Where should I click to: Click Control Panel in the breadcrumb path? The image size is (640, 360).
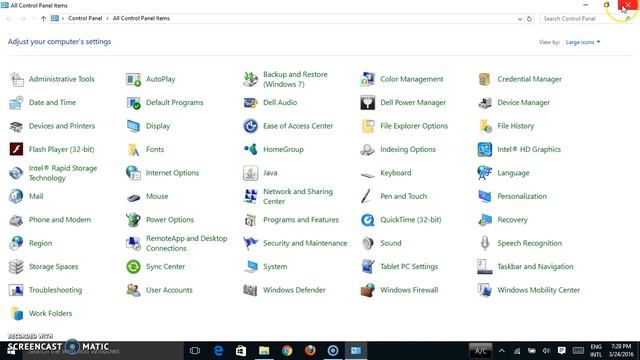point(85,18)
